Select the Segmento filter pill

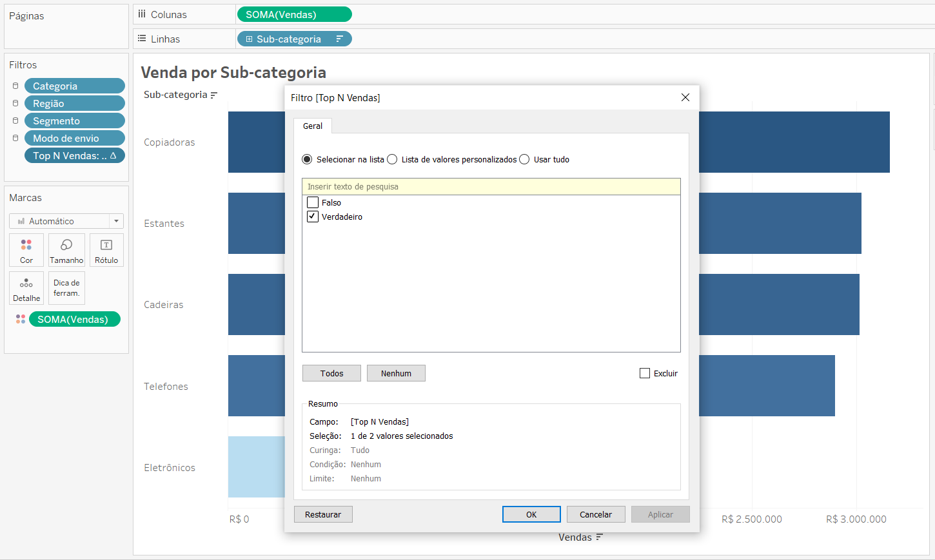click(75, 121)
